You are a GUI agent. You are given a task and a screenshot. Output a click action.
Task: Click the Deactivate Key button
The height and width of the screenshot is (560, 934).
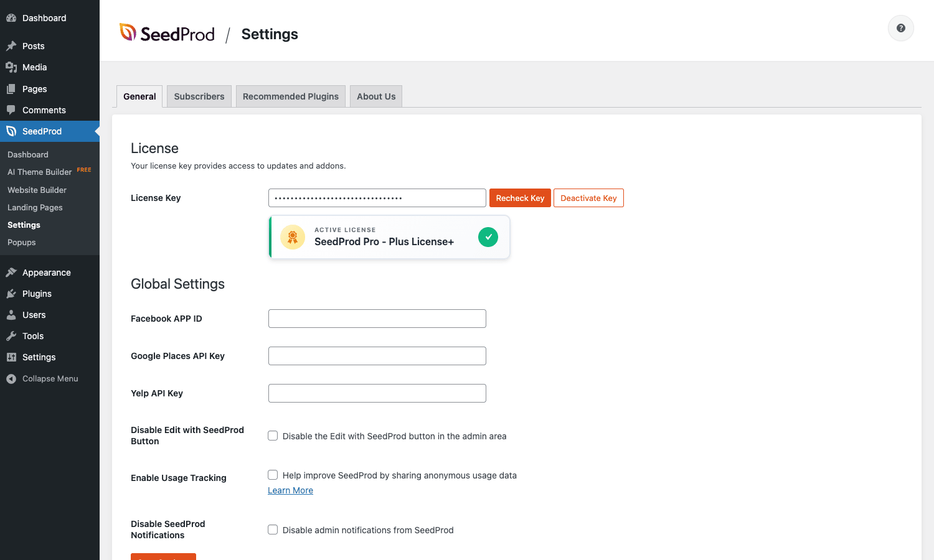tap(588, 198)
